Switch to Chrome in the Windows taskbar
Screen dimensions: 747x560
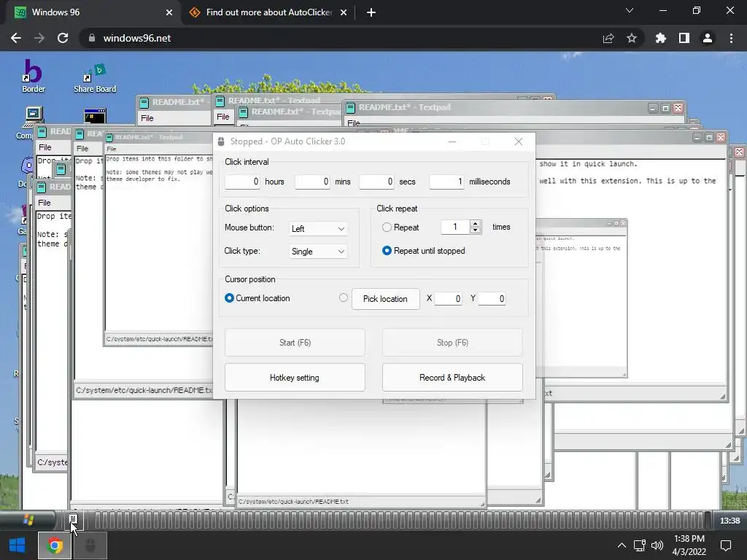[54, 545]
